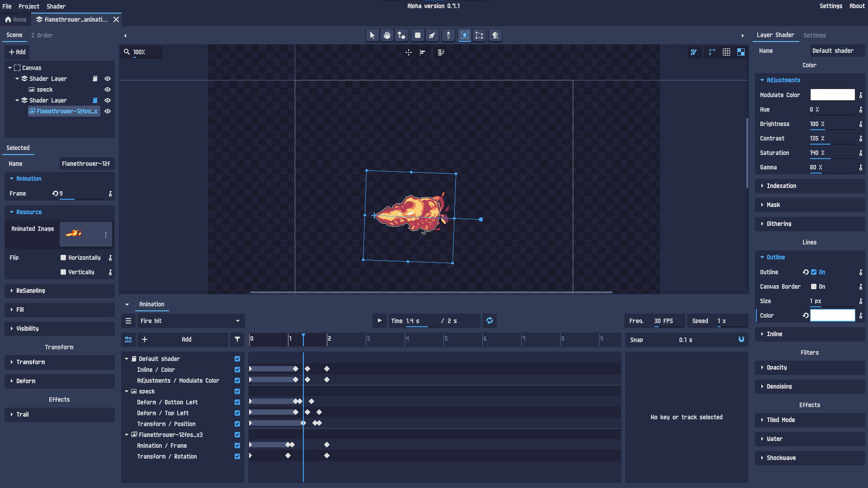Viewport: 868px width, 488px height.
Task: Disable the Inline / Color track checkbox
Action: 237,370
